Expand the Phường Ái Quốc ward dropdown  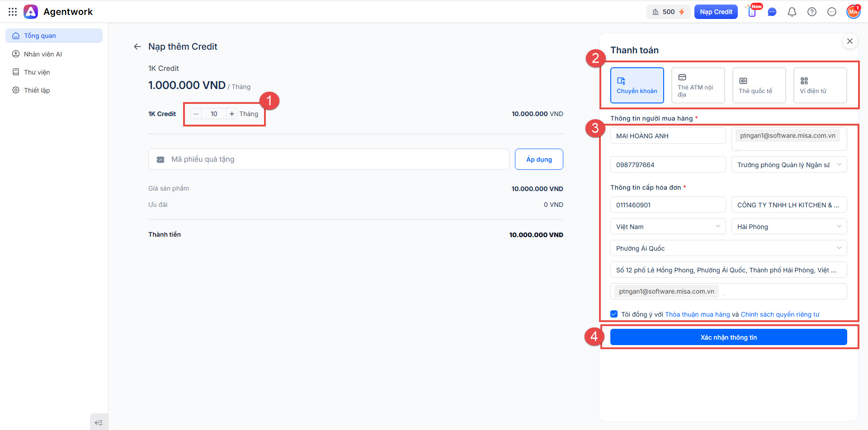728,248
